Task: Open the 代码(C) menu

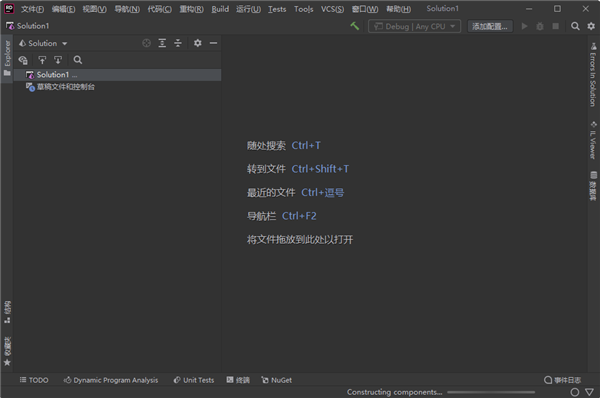Action: (x=160, y=9)
